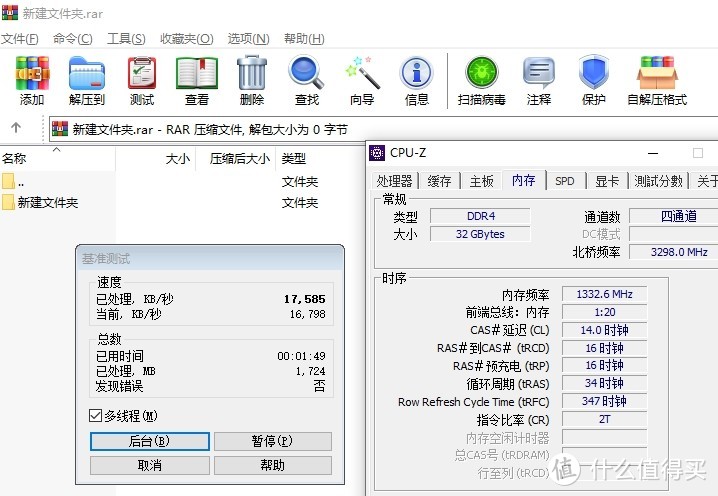Open the Favorites (收藏夹) menu

click(x=187, y=39)
